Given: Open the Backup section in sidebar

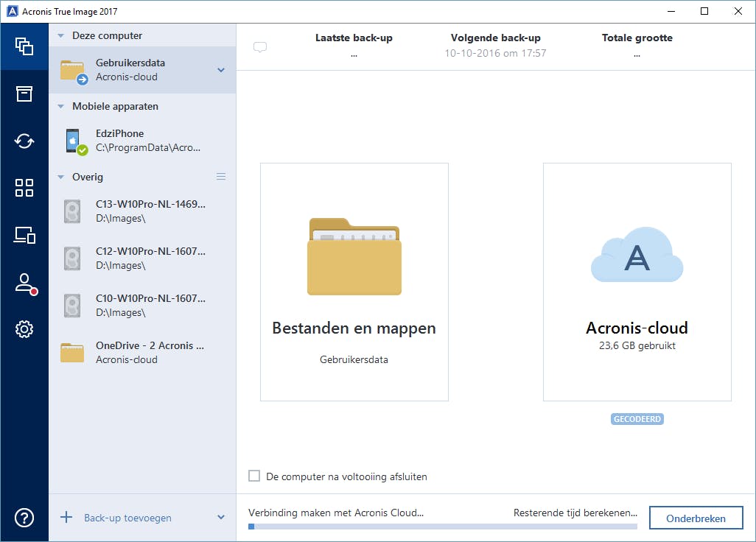Looking at the screenshot, I should click(x=24, y=46).
